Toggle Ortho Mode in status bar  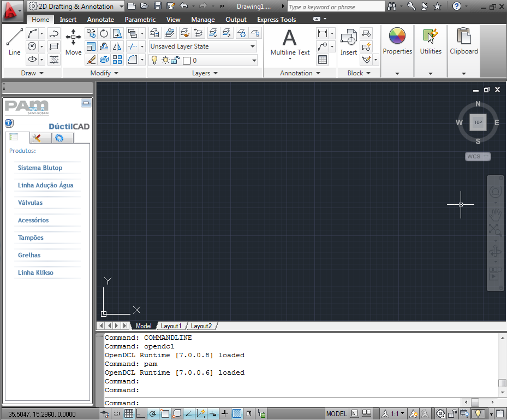pos(141,413)
